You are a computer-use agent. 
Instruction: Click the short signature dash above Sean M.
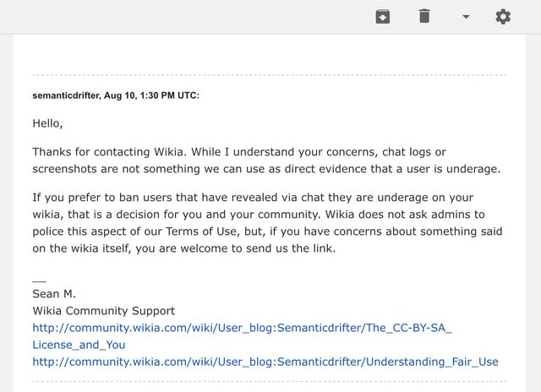click(x=39, y=281)
